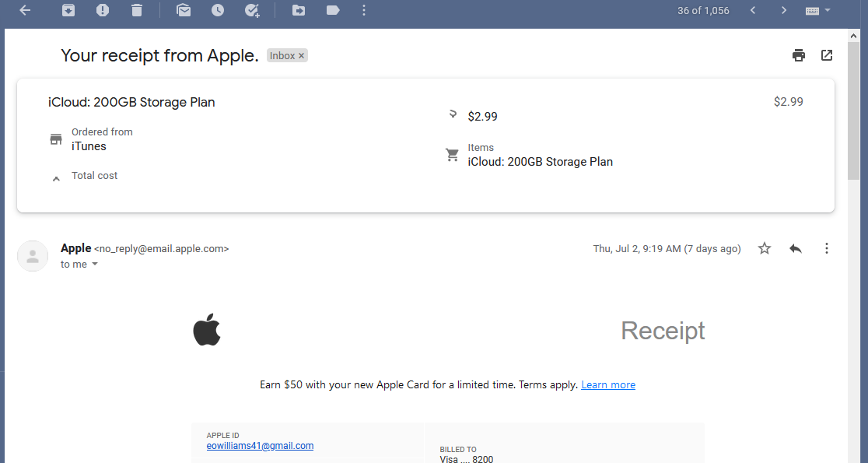Archive this email
The width and height of the screenshot is (868, 463).
68,10
